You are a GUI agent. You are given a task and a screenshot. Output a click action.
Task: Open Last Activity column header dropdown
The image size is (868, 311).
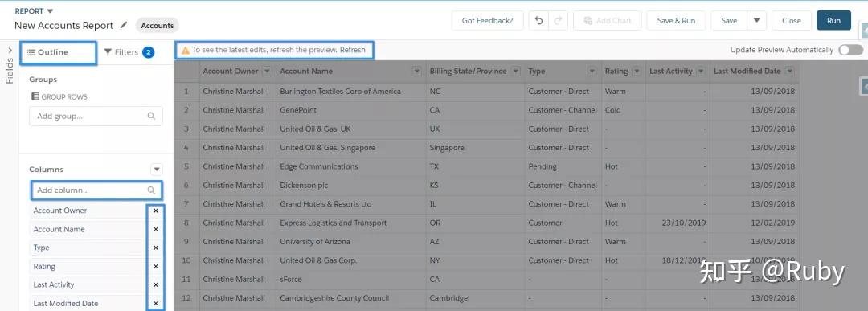click(x=702, y=71)
